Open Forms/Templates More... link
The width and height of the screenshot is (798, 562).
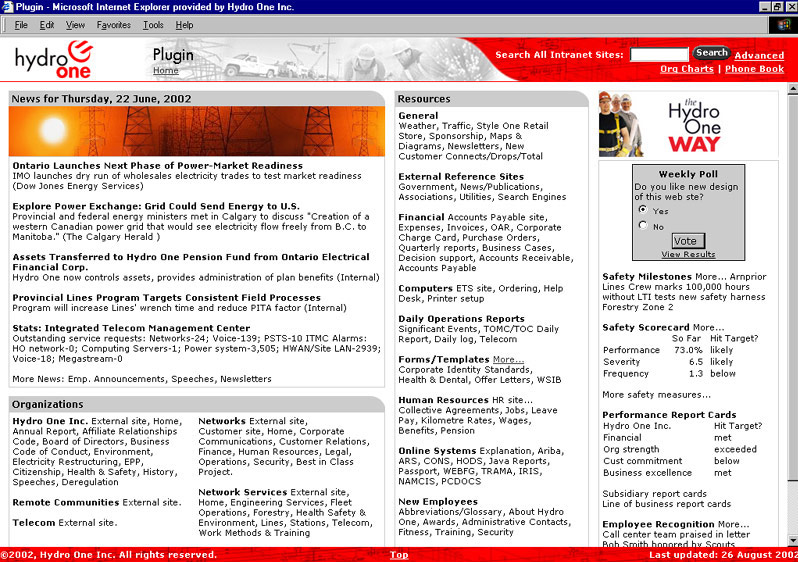pyautogui.click(x=508, y=359)
